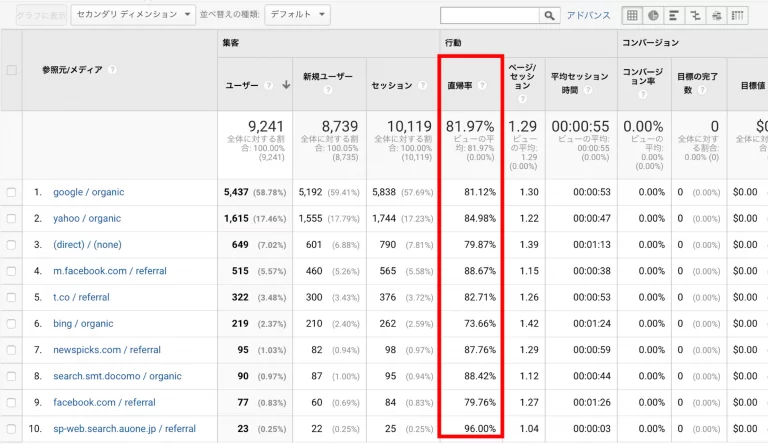The image size is (768, 444).
Task: Click the sort arrow beside ユーザー
Action: click(x=286, y=85)
